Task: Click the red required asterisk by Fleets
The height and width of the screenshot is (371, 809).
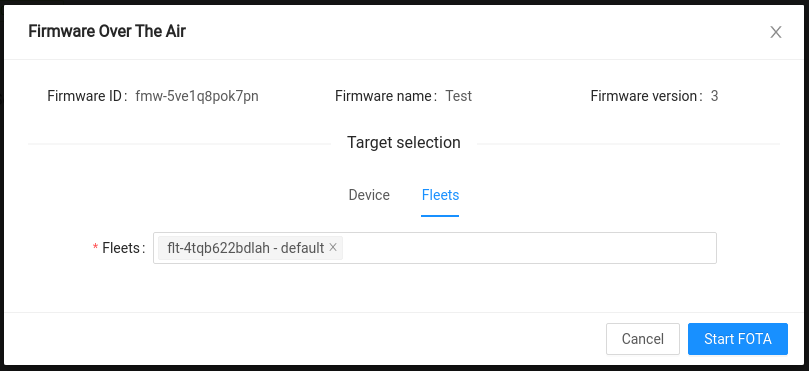Action: click(x=95, y=249)
